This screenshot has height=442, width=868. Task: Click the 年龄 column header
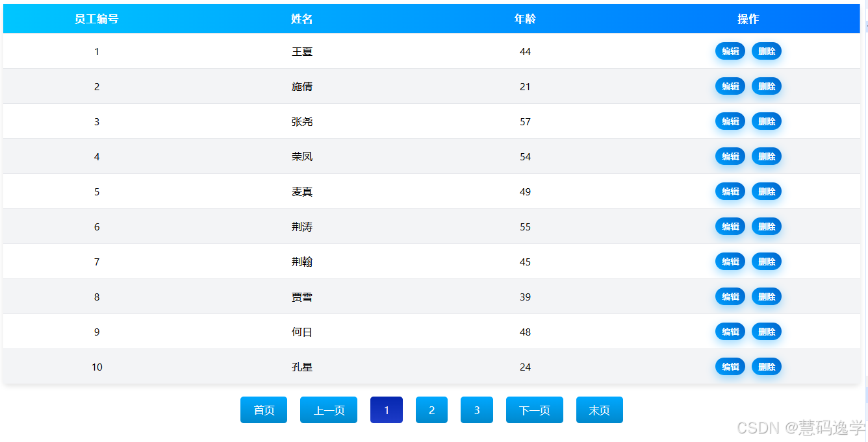tap(525, 19)
